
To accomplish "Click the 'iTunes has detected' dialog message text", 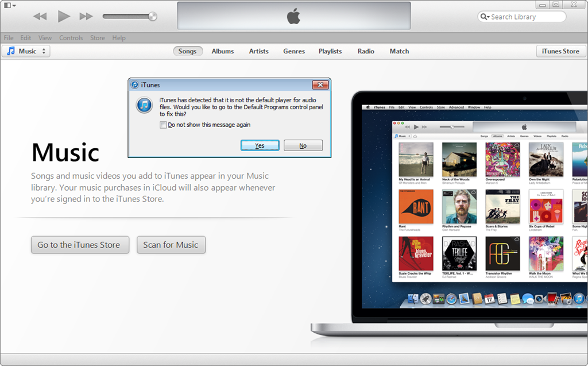I will tap(241, 107).
